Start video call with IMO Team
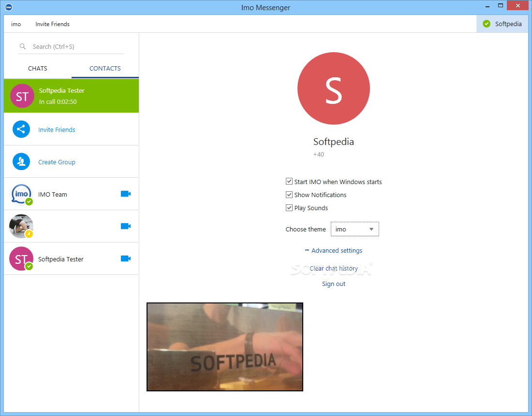 point(126,194)
